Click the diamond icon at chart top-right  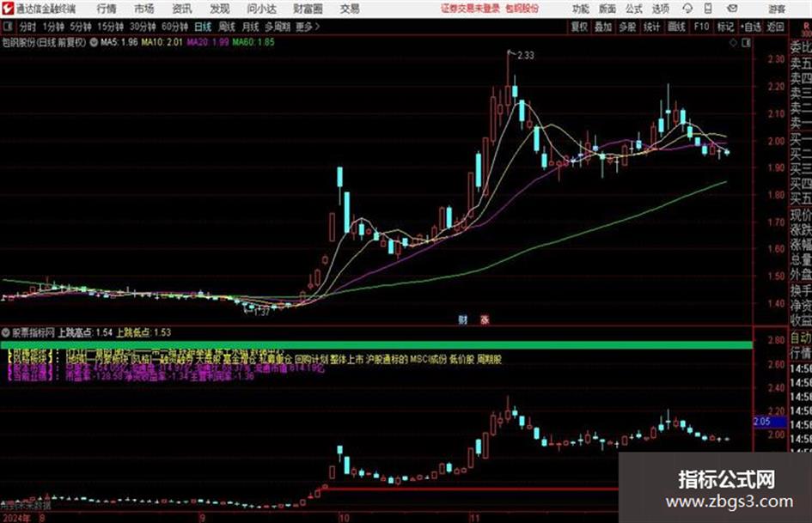pos(733,43)
